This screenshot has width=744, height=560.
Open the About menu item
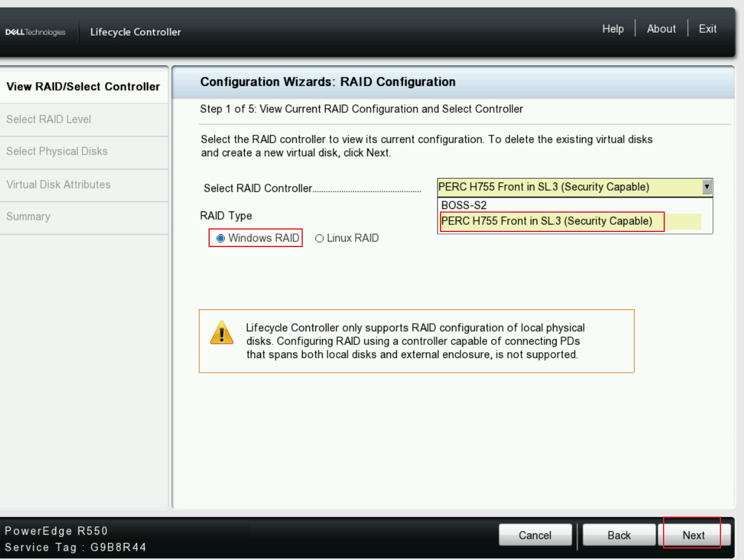(661, 29)
